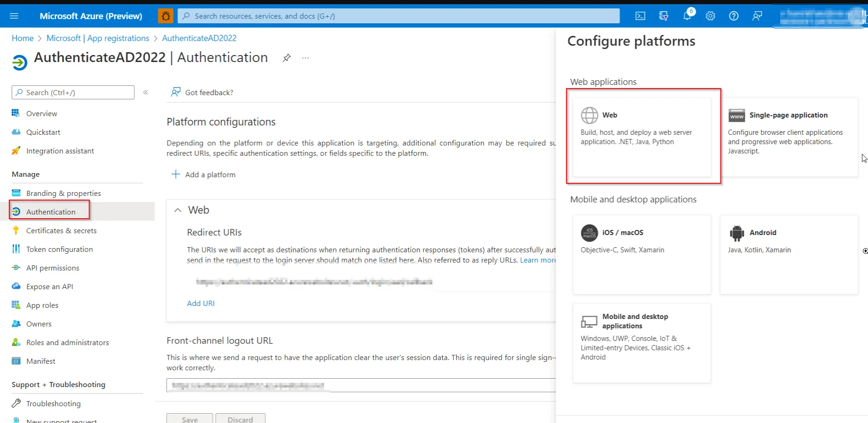This screenshot has height=423, width=868.
Task: Open Token configuration page
Action: point(59,249)
